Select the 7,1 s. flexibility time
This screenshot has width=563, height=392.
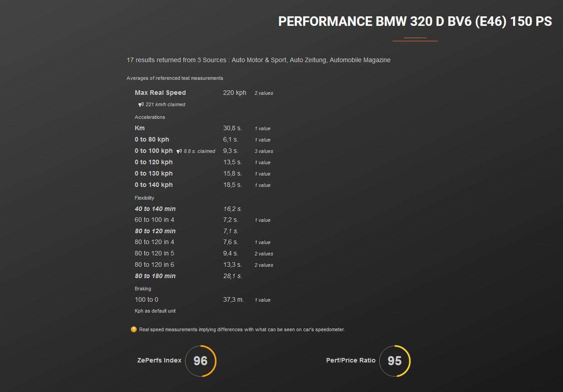[230, 231]
